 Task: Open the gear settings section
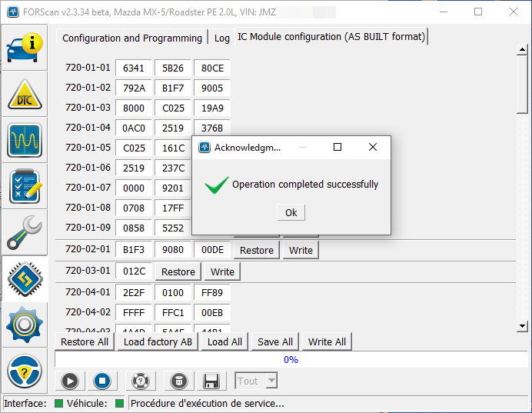(25, 325)
